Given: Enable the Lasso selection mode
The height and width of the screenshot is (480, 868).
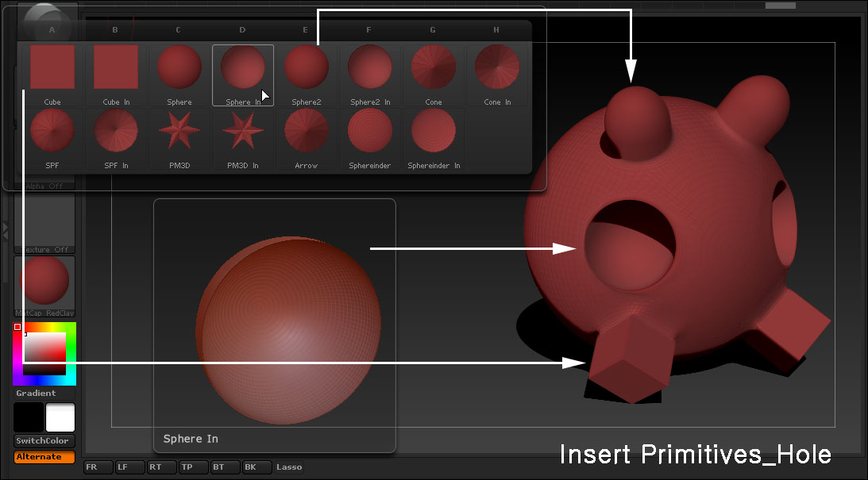Looking at the screenshot, I should coord(289,467).
